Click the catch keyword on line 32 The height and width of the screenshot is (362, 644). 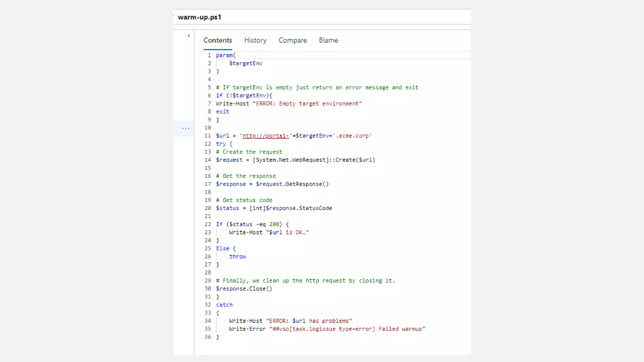[x=224, y=305]
